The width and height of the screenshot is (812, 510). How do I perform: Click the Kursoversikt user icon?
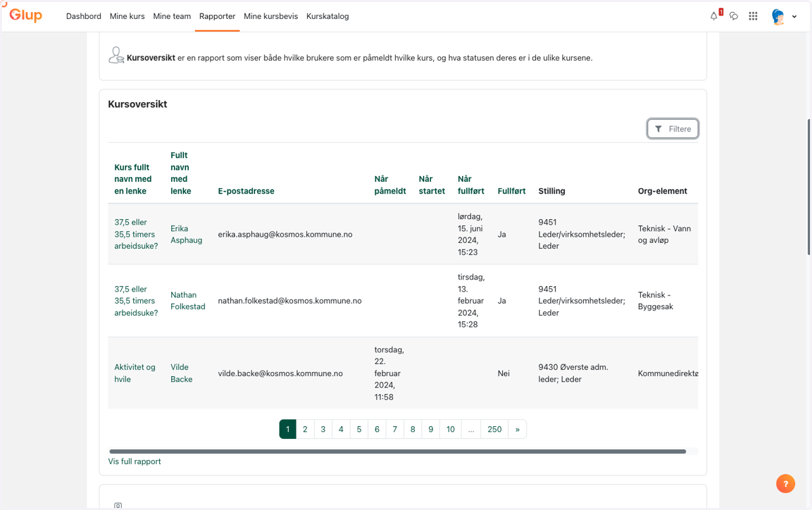(x=116, y=55)
